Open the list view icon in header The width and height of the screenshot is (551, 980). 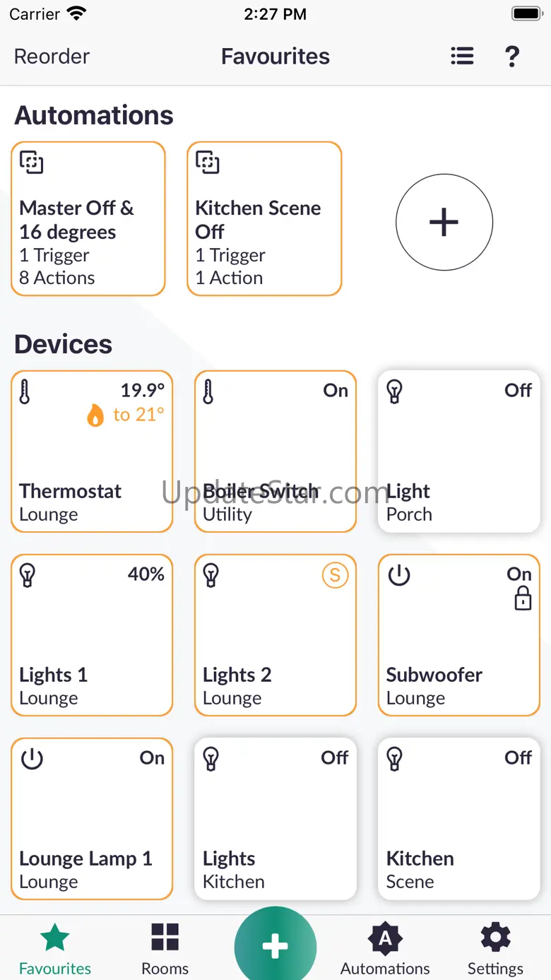[x=462, y=57]
